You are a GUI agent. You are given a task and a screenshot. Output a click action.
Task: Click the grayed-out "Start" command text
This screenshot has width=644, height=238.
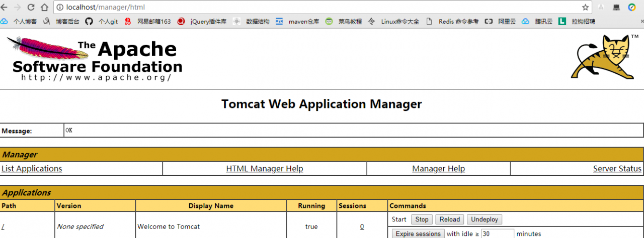(399, 219)
